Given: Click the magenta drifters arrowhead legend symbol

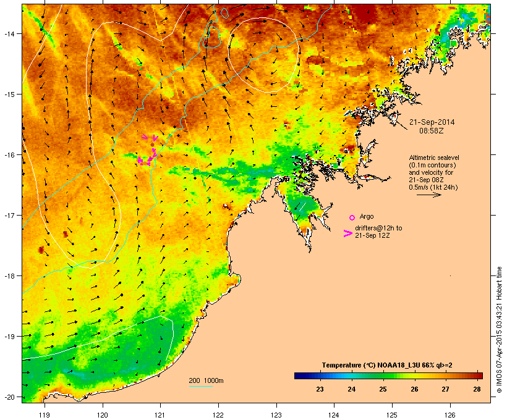Looking at the screenshot, I should tap(347, 233).
